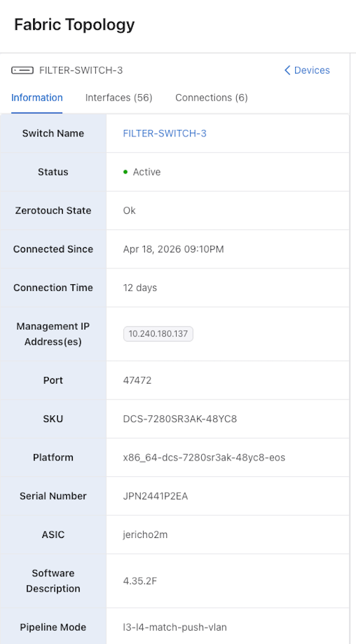The width and height of the screenshot is (356, 644).
Task: Go back to the Devices list
Action: tap(307, 70)
